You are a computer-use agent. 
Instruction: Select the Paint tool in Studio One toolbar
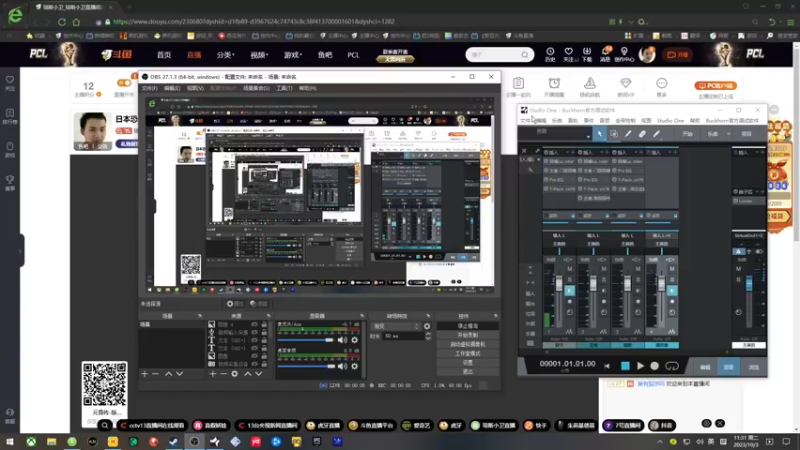coord(657,134)
